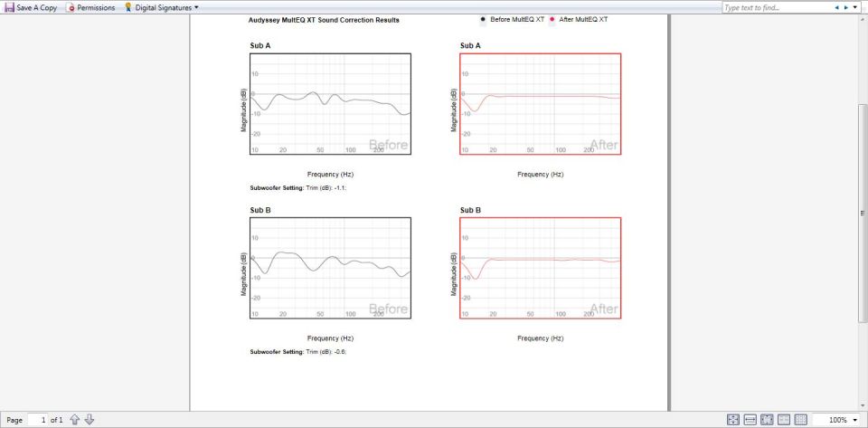Select fit-to-width view icon
Viewport: 868px width, 428px height.
(750, 420)
